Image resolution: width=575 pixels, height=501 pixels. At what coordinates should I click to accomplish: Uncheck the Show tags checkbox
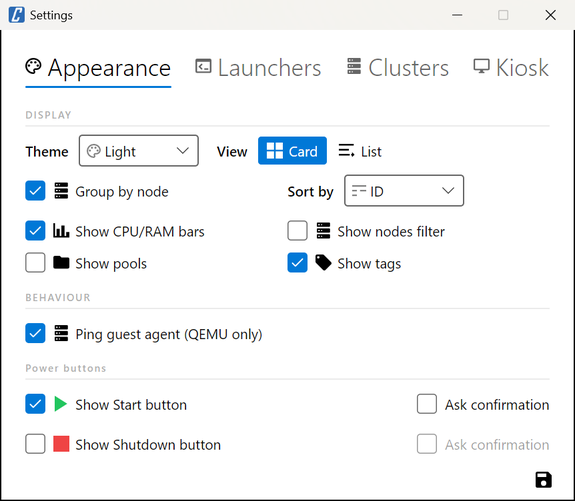[x=297, y=263]
